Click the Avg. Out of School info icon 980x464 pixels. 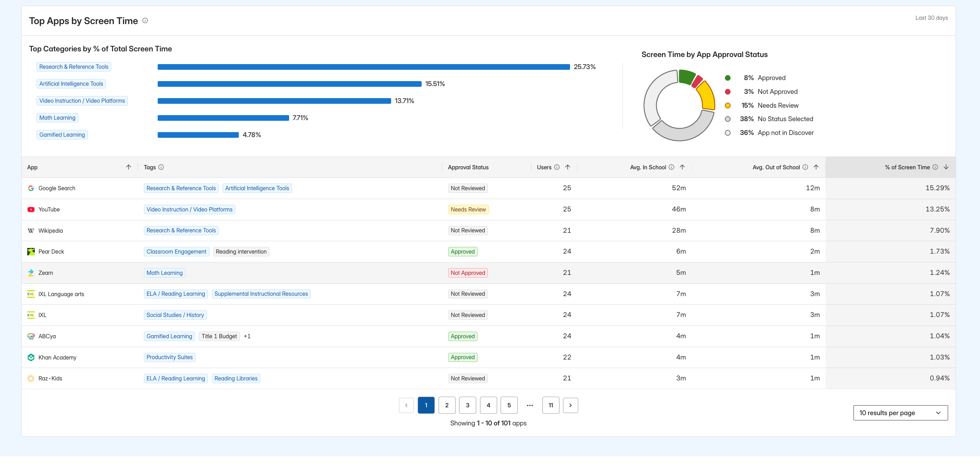[x=805, y=167]
